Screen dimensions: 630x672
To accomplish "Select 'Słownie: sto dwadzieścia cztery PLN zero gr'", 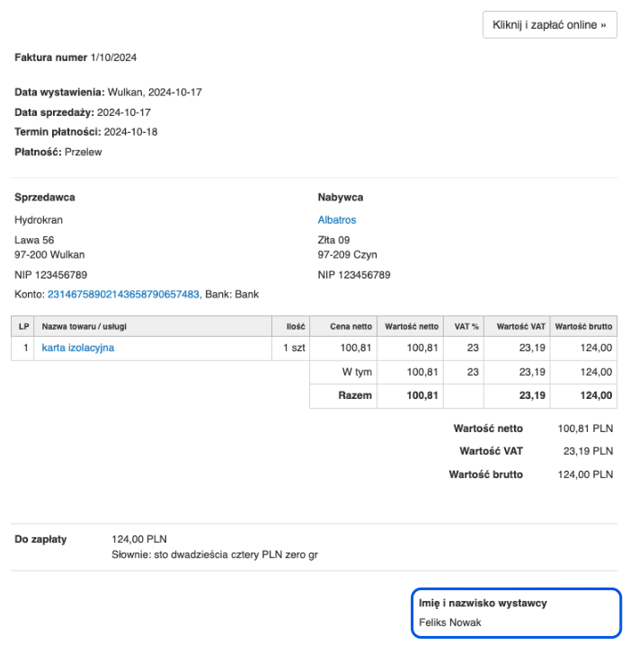I will tap(215, 555).
